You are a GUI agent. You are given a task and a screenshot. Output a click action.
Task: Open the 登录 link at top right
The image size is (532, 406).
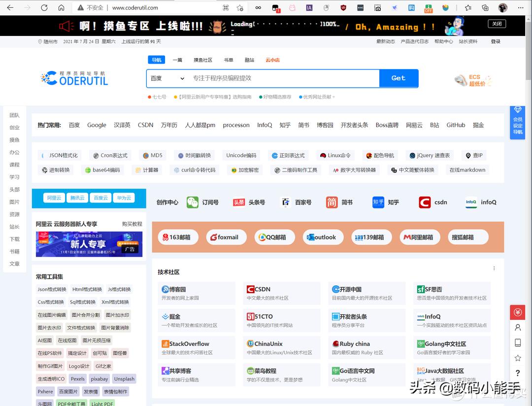coord(495,41)
